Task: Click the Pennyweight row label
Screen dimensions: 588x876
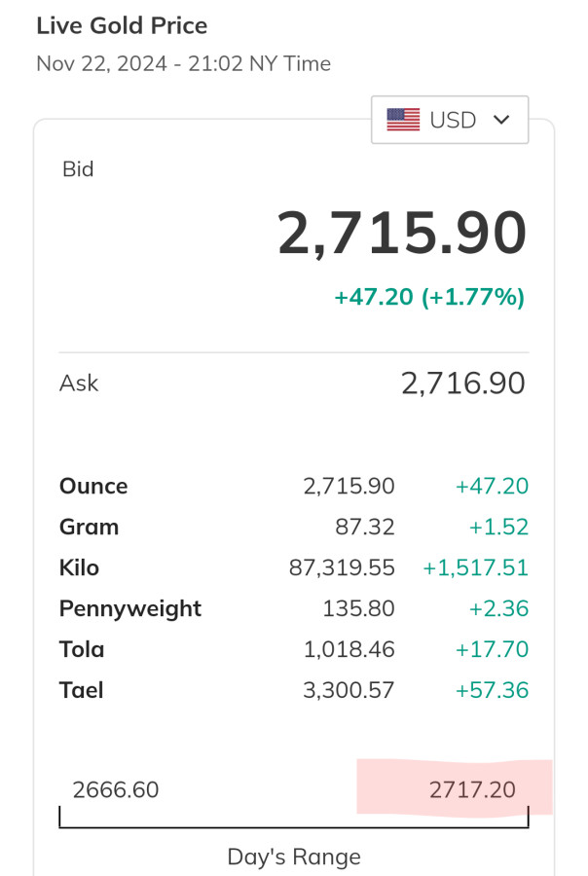Action: (130, 608)
